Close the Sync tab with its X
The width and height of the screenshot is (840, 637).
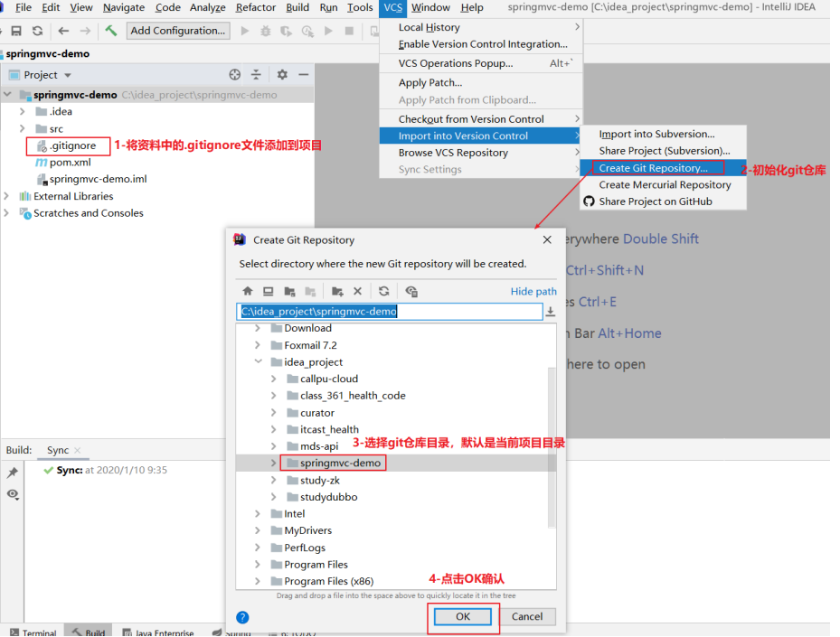coord(78,451)
